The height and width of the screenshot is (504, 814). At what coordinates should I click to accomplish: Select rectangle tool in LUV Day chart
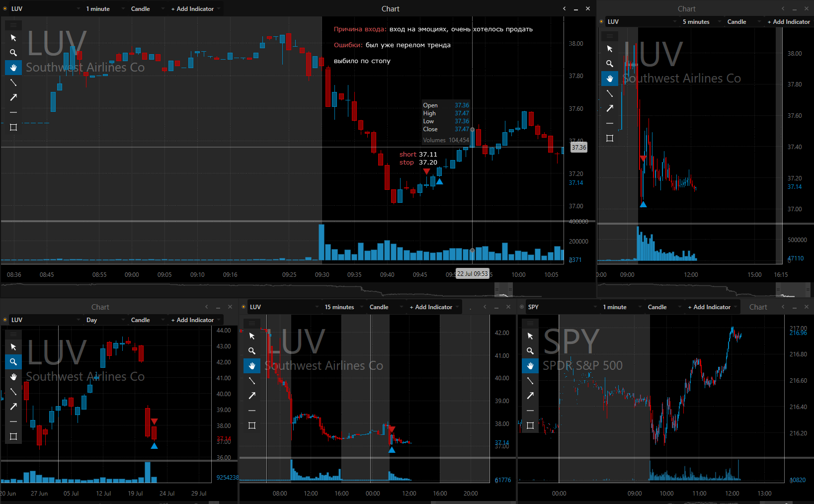[13, 436]
